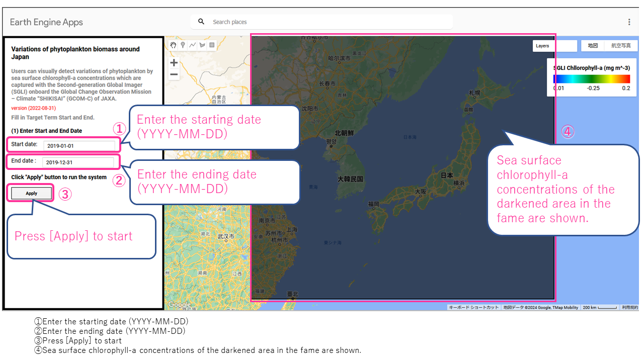
Task: Click the panel title about phytoplankton biomass
Action: [75, 53]
